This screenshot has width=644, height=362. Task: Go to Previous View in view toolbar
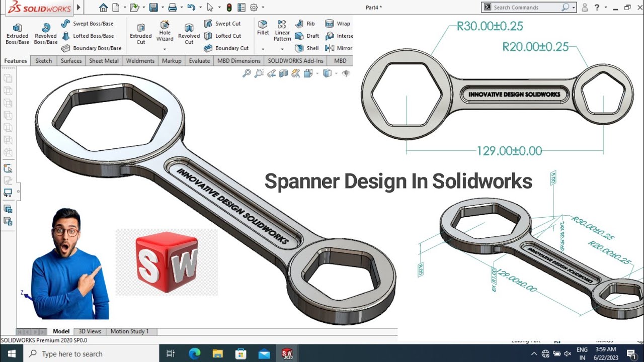pos(271,73)
